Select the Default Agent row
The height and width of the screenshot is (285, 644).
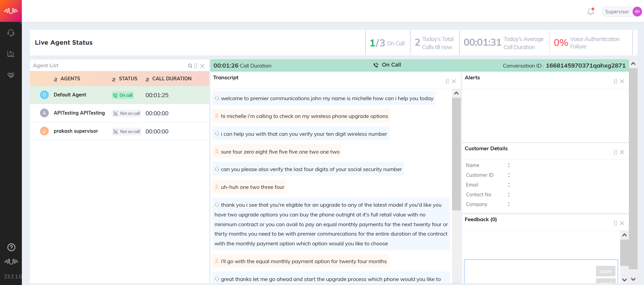click(x=119, y=95)
